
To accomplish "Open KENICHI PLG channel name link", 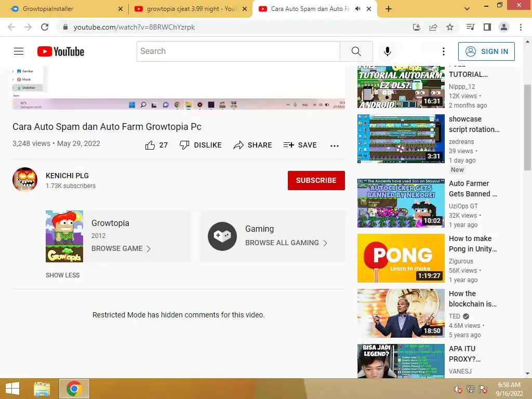I will tap(67, 176).
